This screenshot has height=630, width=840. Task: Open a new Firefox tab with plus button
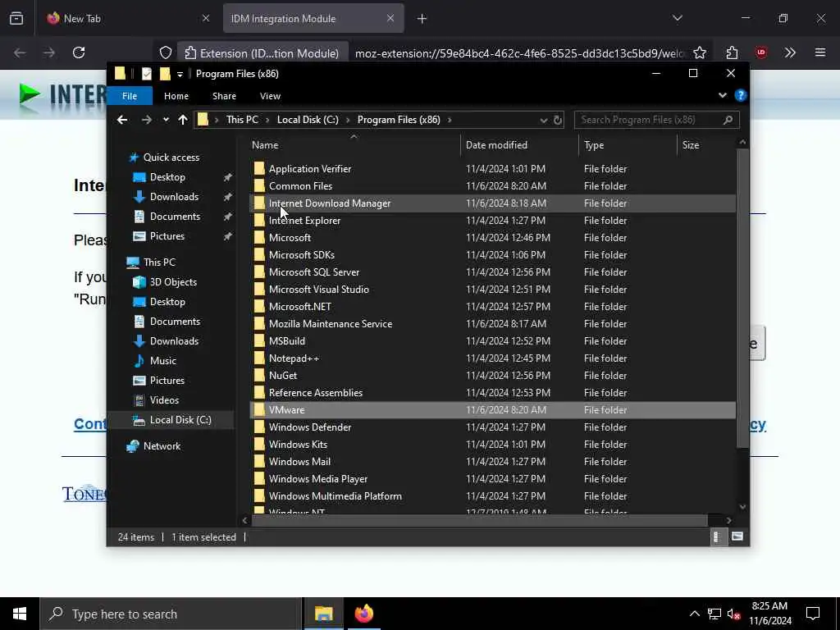pyautogui.click(x=422, y=19)
